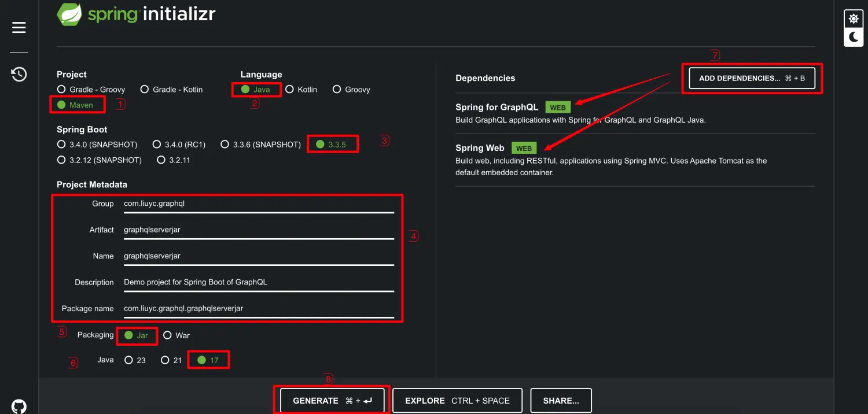
Task: Switch to dark theme moon icon
Action: point(854,38)
